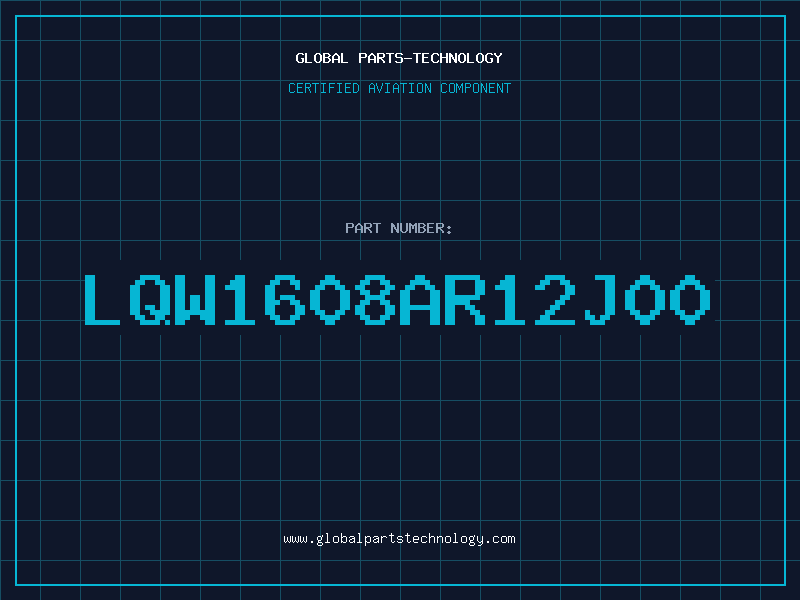Viewport: 800px width, 600px height.
Task: Select the word CERTIFIED in the subtitle
Action: pos(323,88)
